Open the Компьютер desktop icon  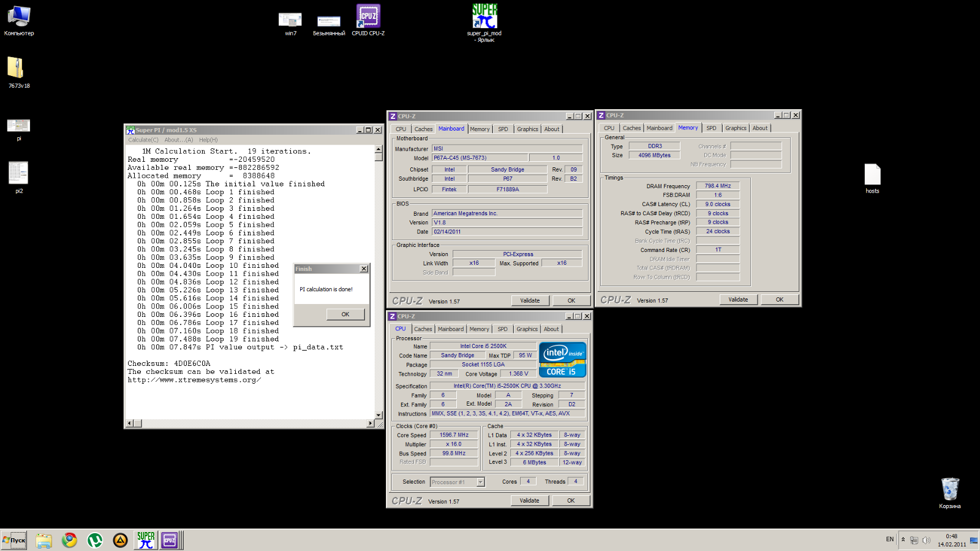19,20
